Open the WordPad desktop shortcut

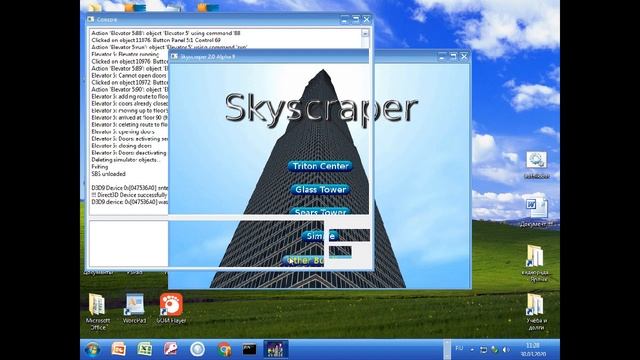134,309
